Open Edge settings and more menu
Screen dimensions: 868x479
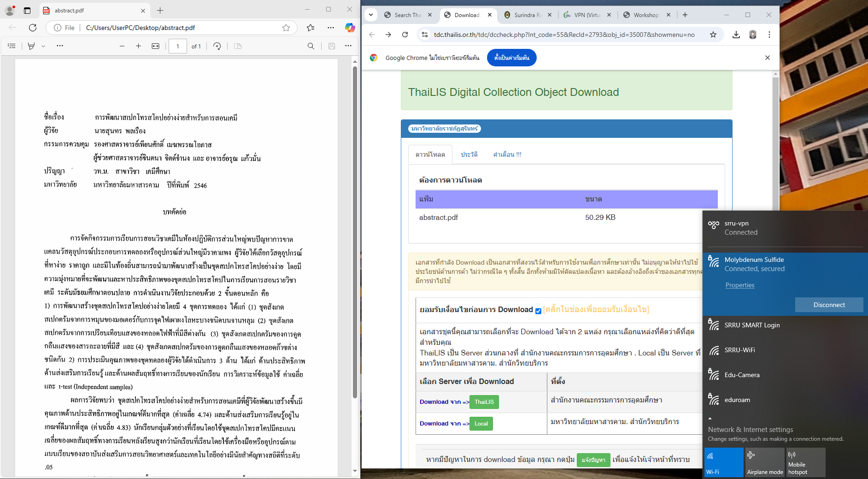(x=331, y=28)
